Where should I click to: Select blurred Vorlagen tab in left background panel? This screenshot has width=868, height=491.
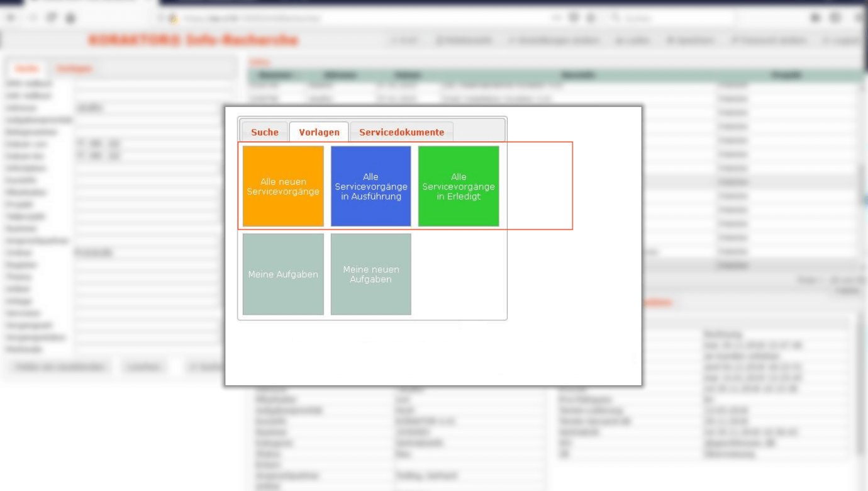[x=74, y=69]
